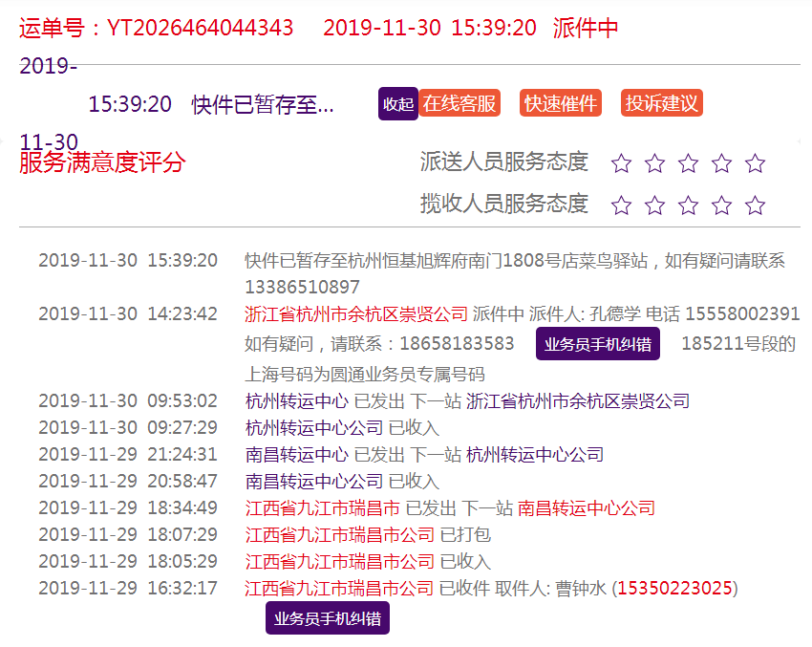Click the 服务满意度评分 heading
The height and width of the screenshot is (647, 812).
point(102,162)
